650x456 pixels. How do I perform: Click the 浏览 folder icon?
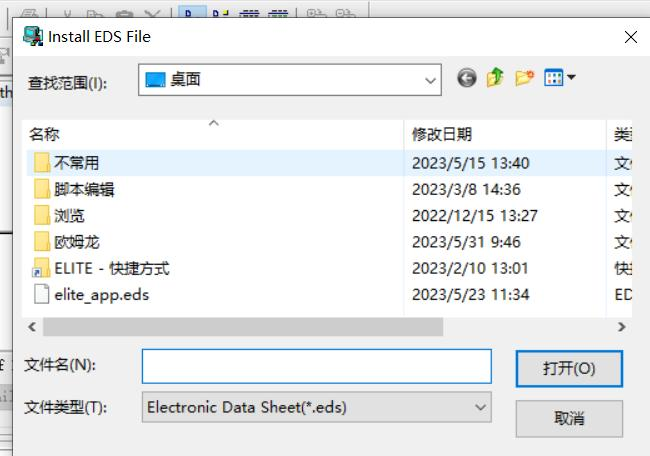[41, 215]
